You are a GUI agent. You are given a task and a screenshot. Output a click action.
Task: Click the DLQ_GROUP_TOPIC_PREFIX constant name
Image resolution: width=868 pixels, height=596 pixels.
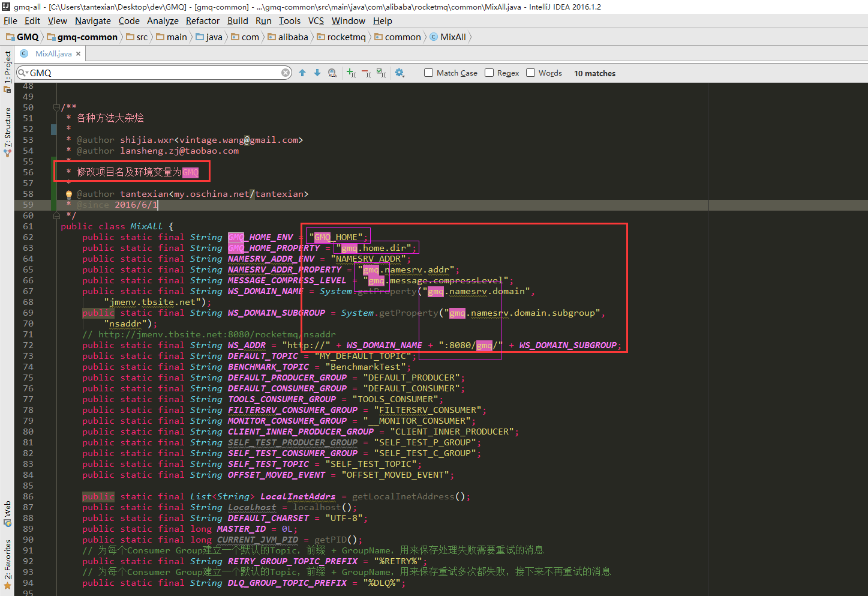(x=287, y=583)
